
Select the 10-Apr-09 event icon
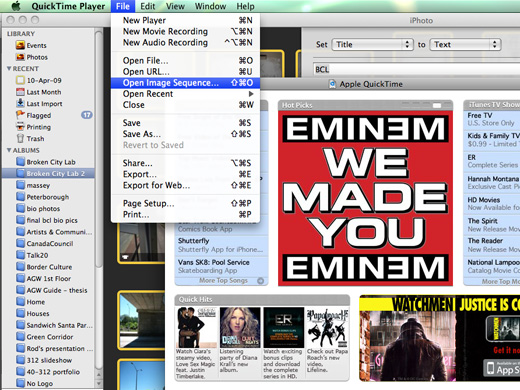20,80
